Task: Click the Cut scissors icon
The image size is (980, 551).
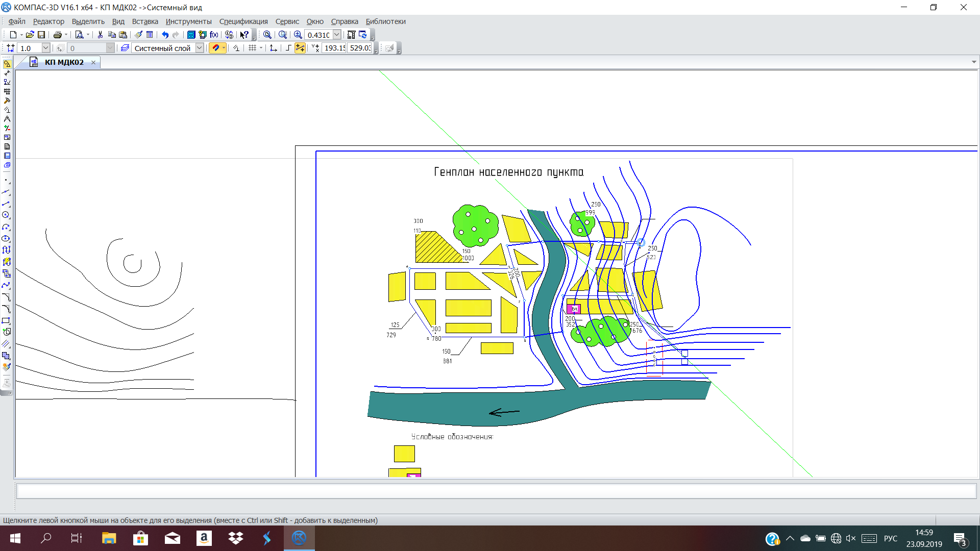Action: click(100, 35)
